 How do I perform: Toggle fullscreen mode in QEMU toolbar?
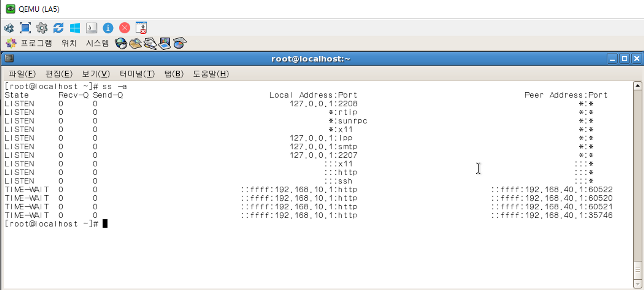point(25,28)
